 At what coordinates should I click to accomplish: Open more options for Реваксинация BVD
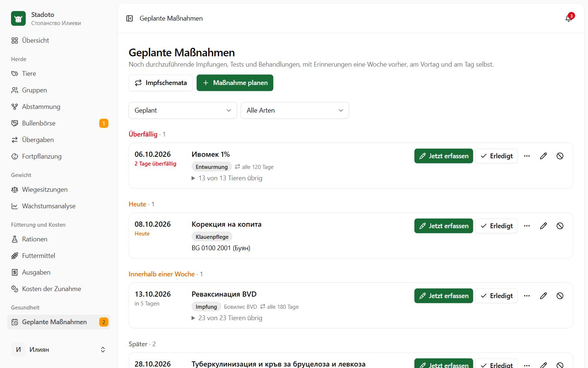point(527,296)
